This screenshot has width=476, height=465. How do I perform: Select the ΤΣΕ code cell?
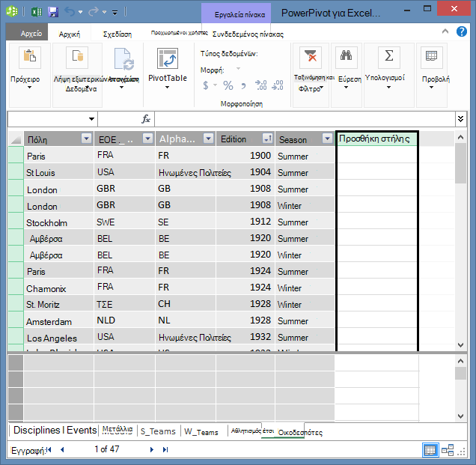coord(125,304)
